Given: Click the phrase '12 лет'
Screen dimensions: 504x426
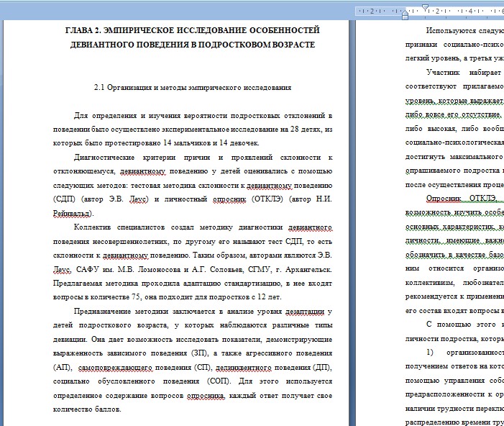Looking at the screenshot, I should [x=270, y=297].
